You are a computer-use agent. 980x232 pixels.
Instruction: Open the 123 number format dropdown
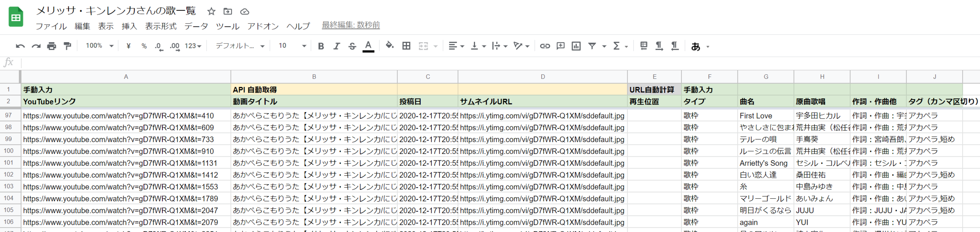click(193, 46)
